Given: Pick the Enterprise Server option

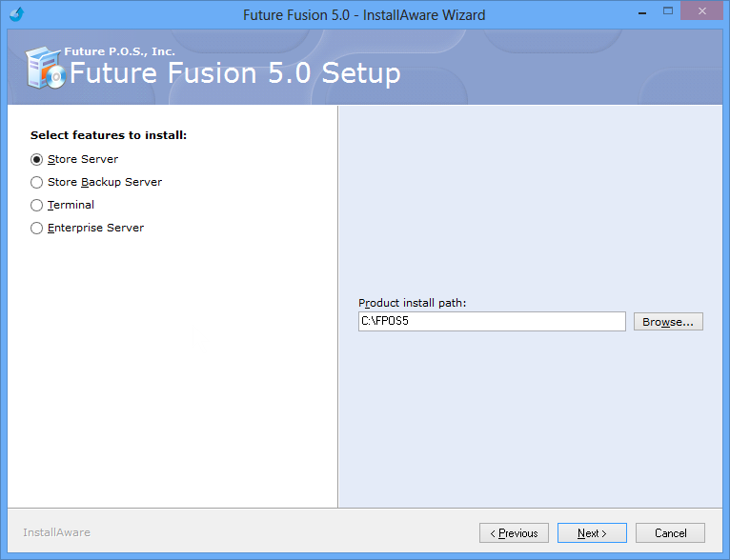Looking at the screenshot, I should [37, 228].
